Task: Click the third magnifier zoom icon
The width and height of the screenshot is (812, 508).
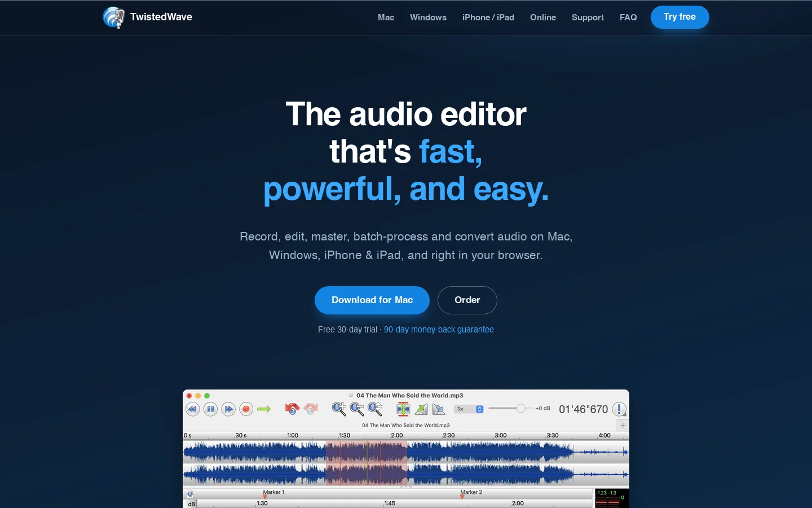Action: (375, 409)
